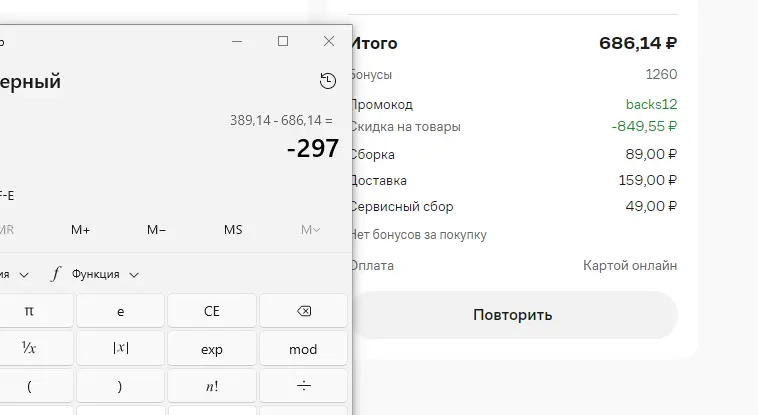Toggle the F-E notation button
The height and width of the screenshot is (415, 758).
7,196
